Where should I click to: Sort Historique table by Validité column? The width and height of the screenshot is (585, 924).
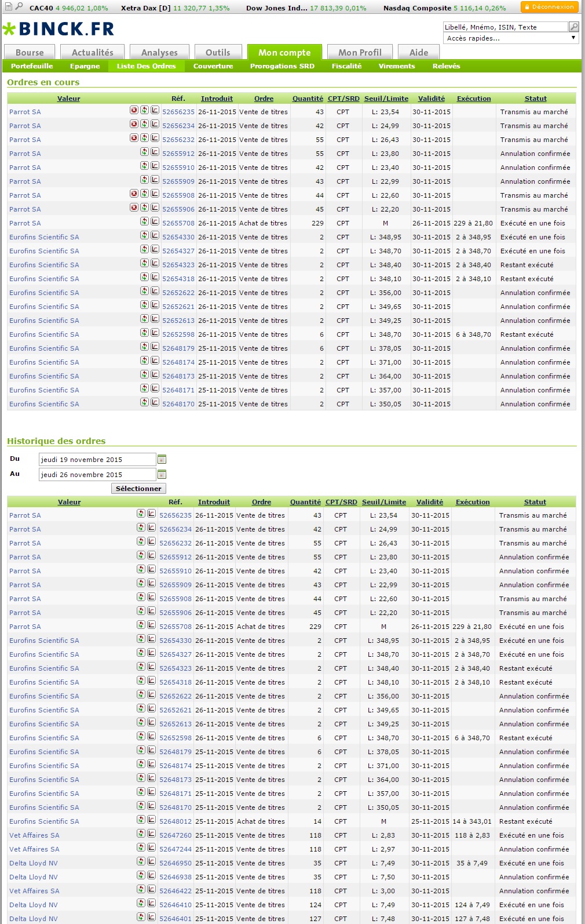pyautogui.click(x=430, y=502)
